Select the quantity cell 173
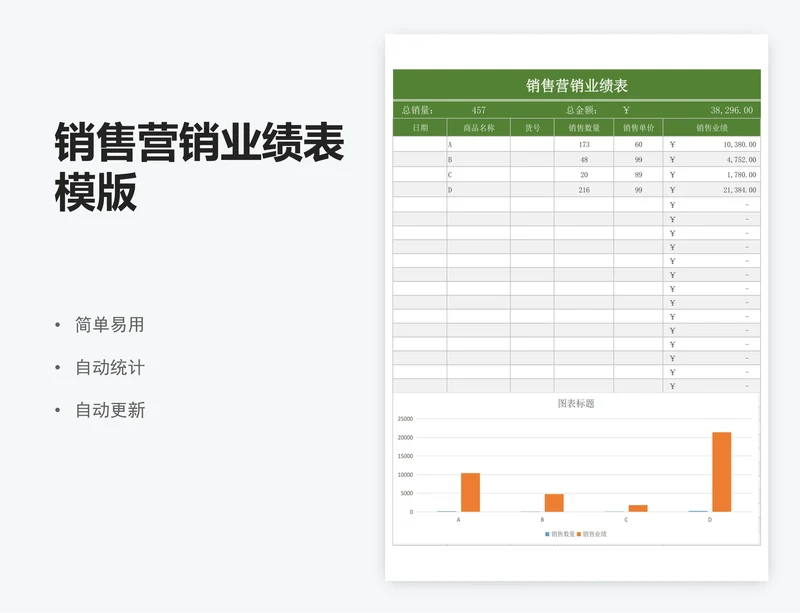This screenshot has width=800, height=613. coord(584,144)
